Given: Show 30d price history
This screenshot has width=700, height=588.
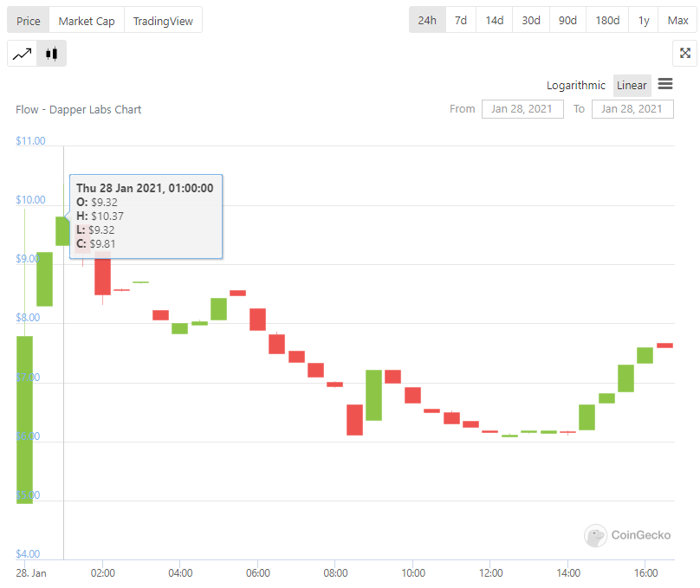Looking at the screenshot, I should click(x=531, y=20).
